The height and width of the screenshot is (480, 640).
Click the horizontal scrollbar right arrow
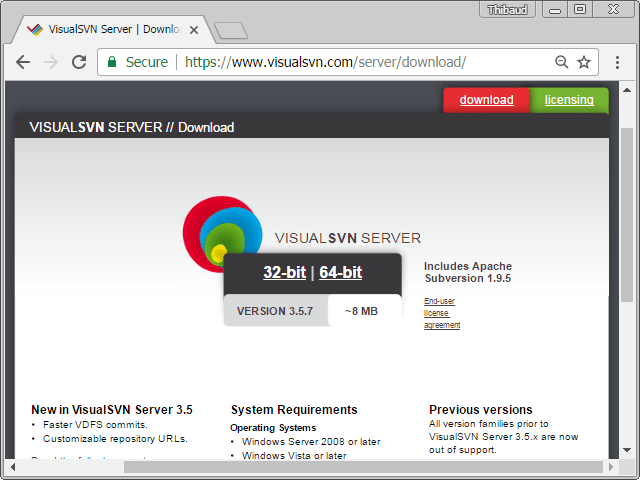[x=610, y=466]
